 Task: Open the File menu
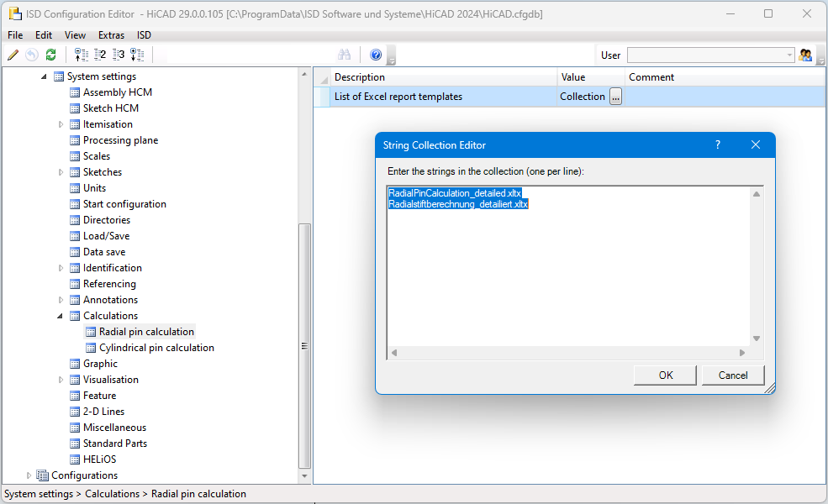click(15, 34)
